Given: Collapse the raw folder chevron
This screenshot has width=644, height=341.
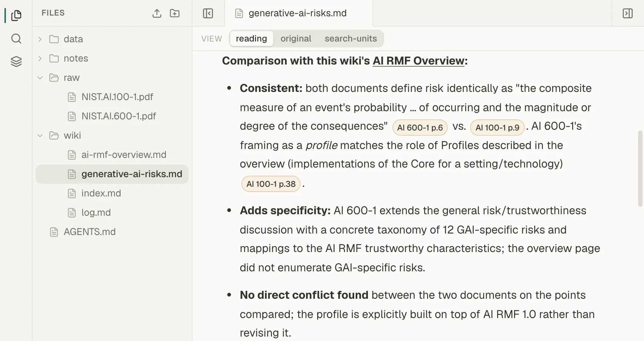Looking at the screenshot, I should tap(40, 77).
